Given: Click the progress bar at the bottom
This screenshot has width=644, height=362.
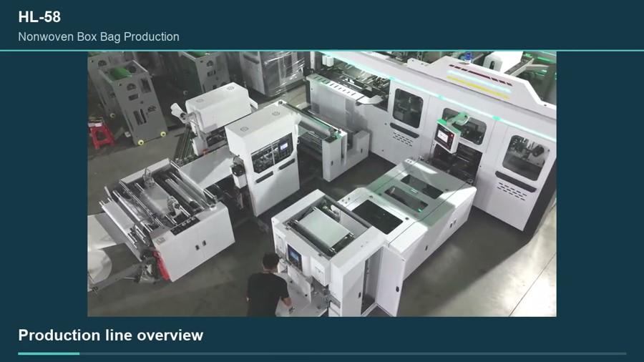Looking at the screenshot, I should pyautogui.click(x=322, y=353).
